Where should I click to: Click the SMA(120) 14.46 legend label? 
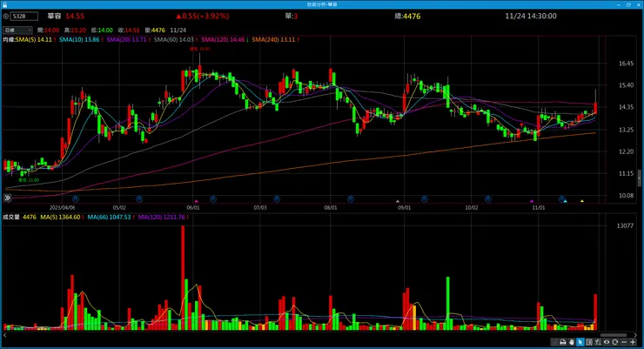point(223,40)
